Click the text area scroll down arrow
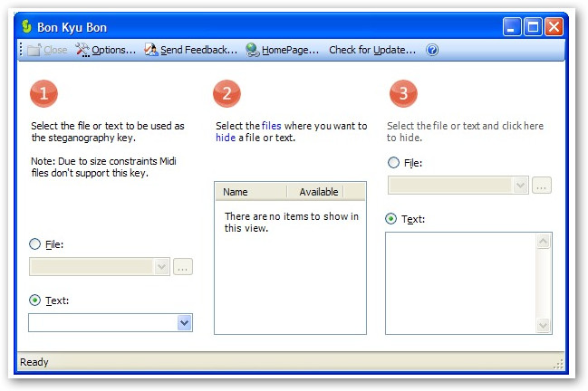588x391 pixels. click(x=543, y=325)
